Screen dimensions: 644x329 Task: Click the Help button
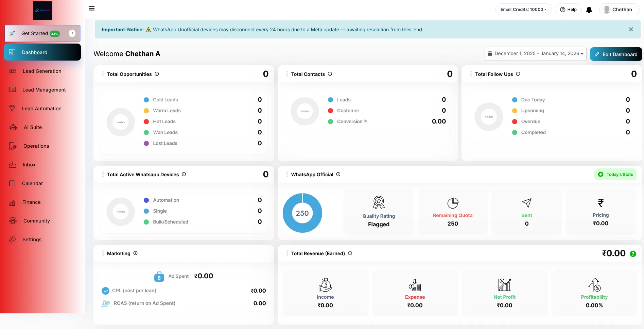pos(569,10)
